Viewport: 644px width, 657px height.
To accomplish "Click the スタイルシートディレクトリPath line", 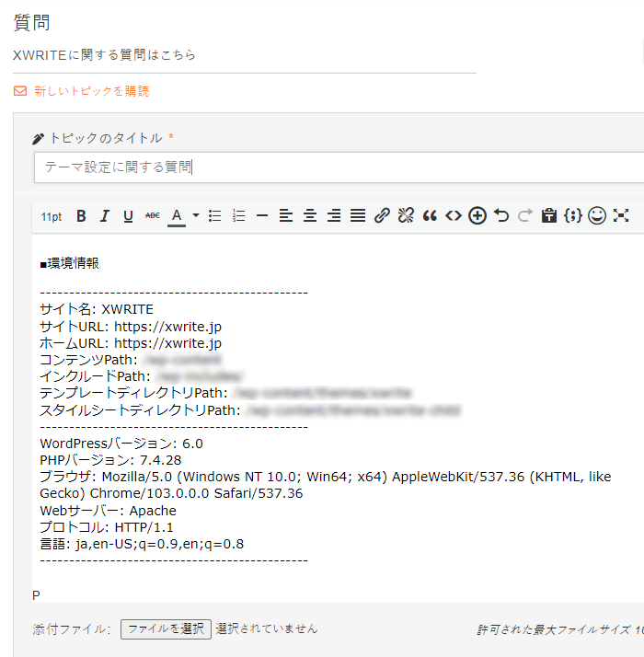I will [250, 410].
